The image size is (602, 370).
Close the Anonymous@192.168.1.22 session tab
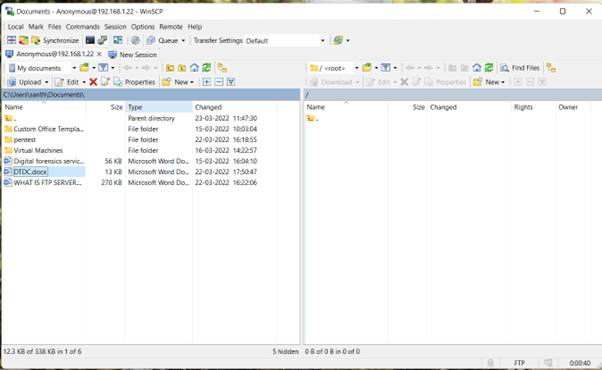[x=99, y=54]
